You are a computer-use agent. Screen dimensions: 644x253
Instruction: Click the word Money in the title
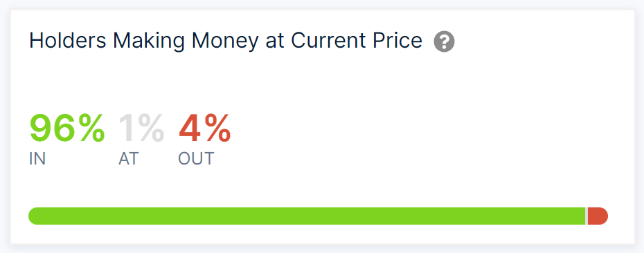226,41
